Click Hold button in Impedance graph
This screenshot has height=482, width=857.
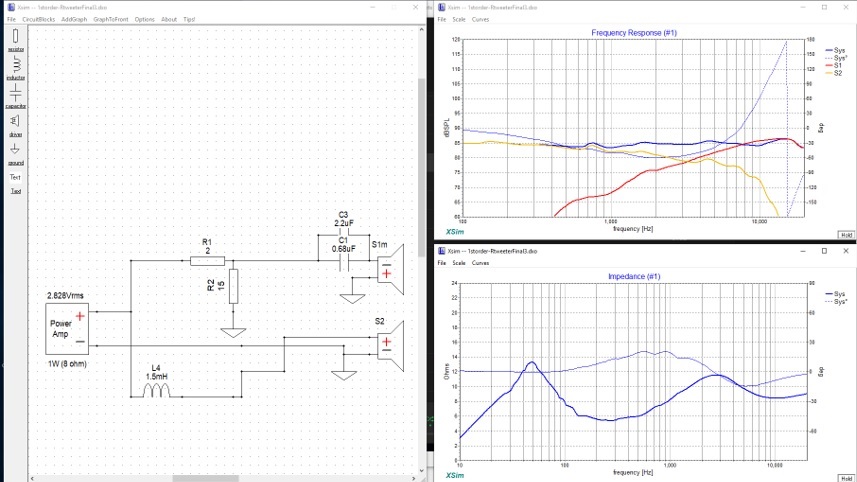tap(846, 478)
